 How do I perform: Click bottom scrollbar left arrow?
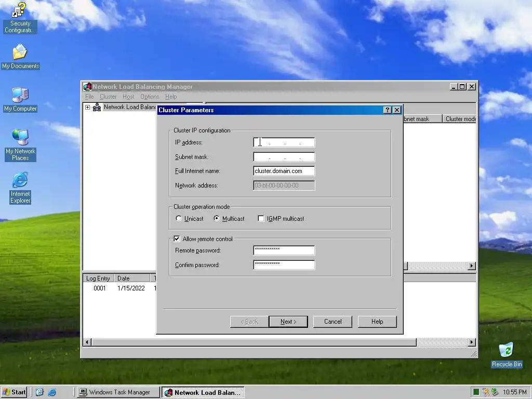tap(87, 342)
